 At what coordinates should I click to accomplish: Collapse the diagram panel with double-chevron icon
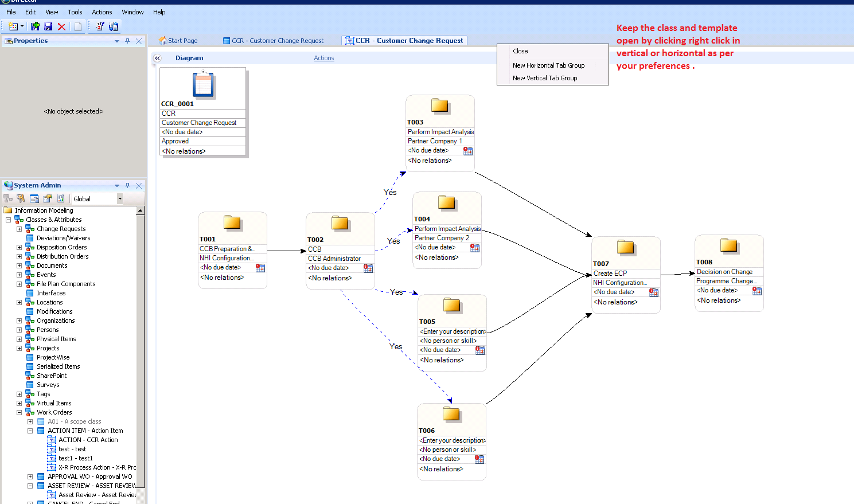(x=158, y=58)
